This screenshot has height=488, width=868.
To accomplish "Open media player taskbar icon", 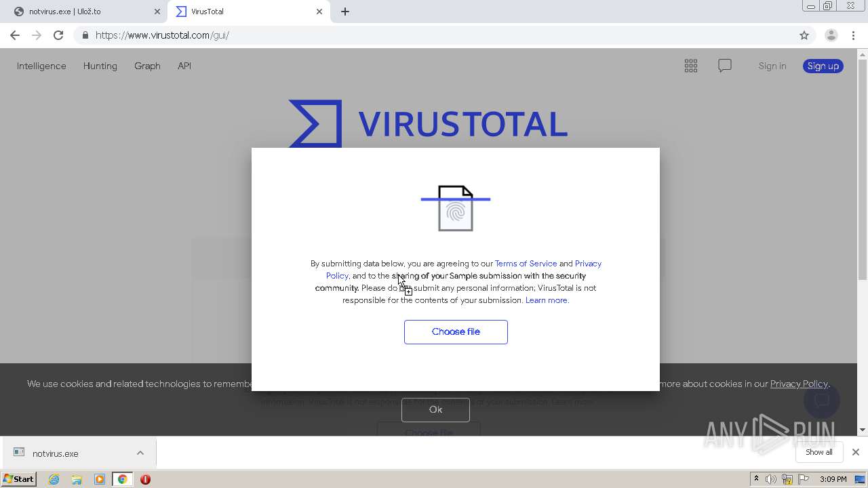I will (100, 479).
